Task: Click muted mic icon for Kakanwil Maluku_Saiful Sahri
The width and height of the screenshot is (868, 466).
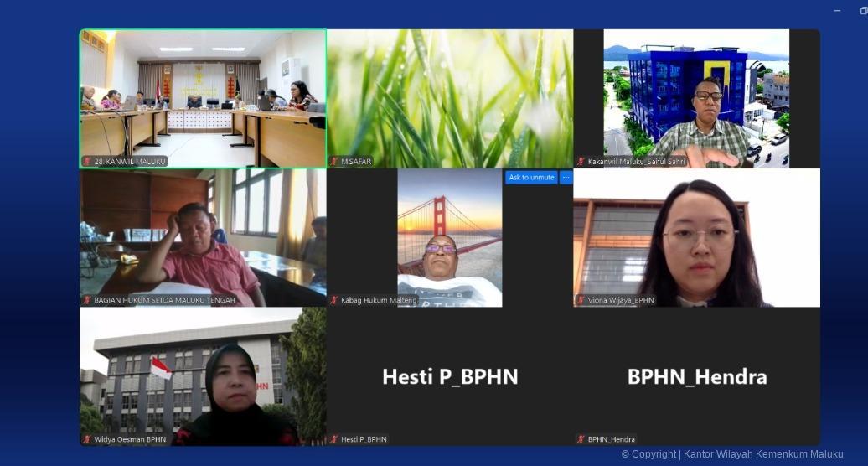Action: point(581,161)
